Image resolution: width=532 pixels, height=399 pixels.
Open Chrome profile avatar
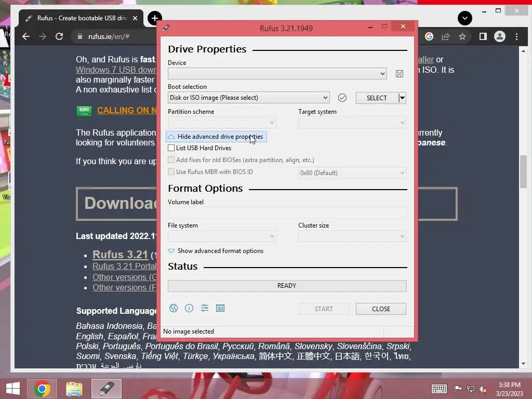500,36
